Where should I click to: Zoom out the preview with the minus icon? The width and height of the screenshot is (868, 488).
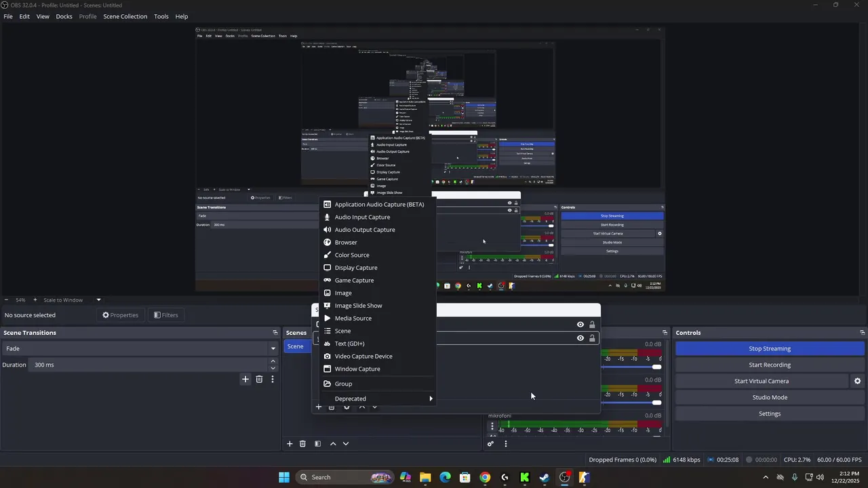pos(6,300)
